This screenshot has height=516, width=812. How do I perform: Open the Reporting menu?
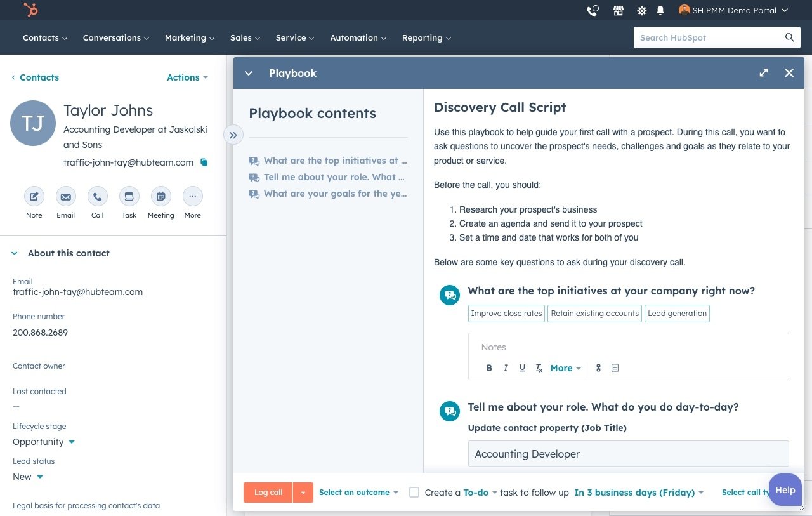click(x=426, y=37)
